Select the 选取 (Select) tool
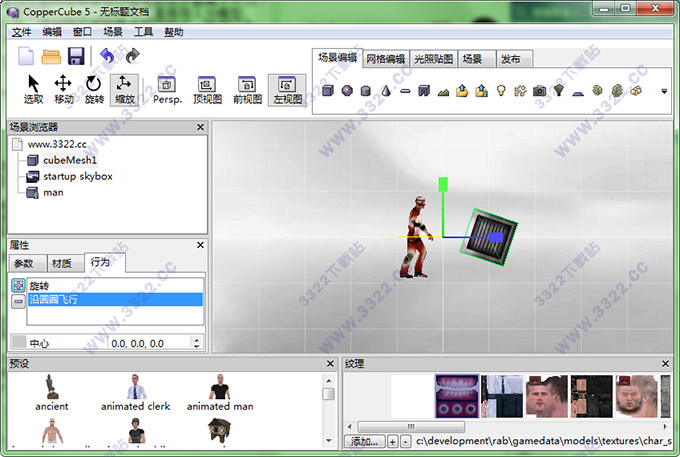680x457 pixels. (34, 89)
